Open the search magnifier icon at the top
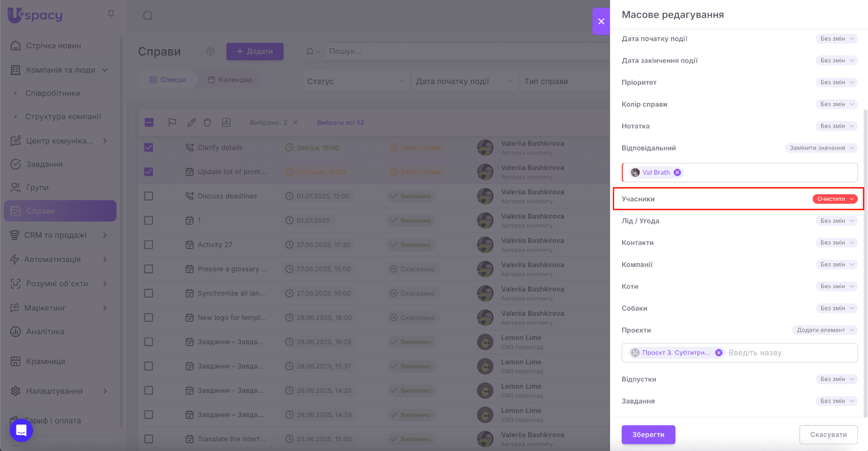The image size is (868, 451). [148, 16]
